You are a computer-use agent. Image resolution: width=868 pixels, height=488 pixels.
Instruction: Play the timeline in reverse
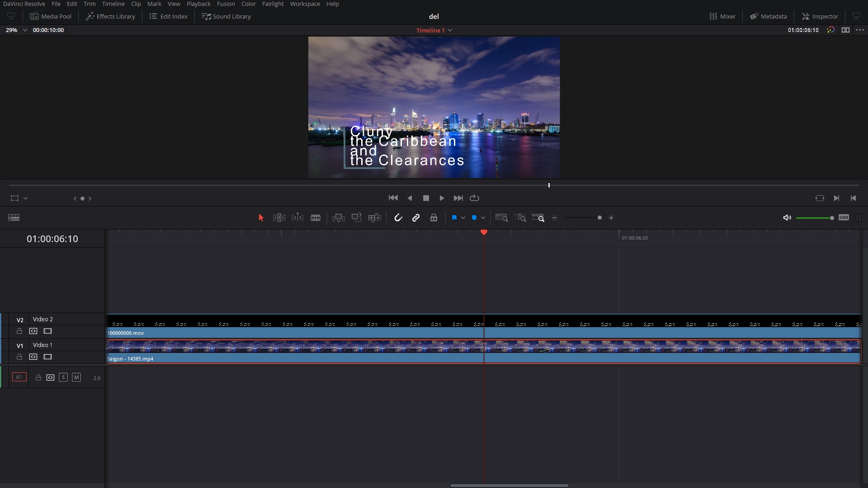[410, 198]
